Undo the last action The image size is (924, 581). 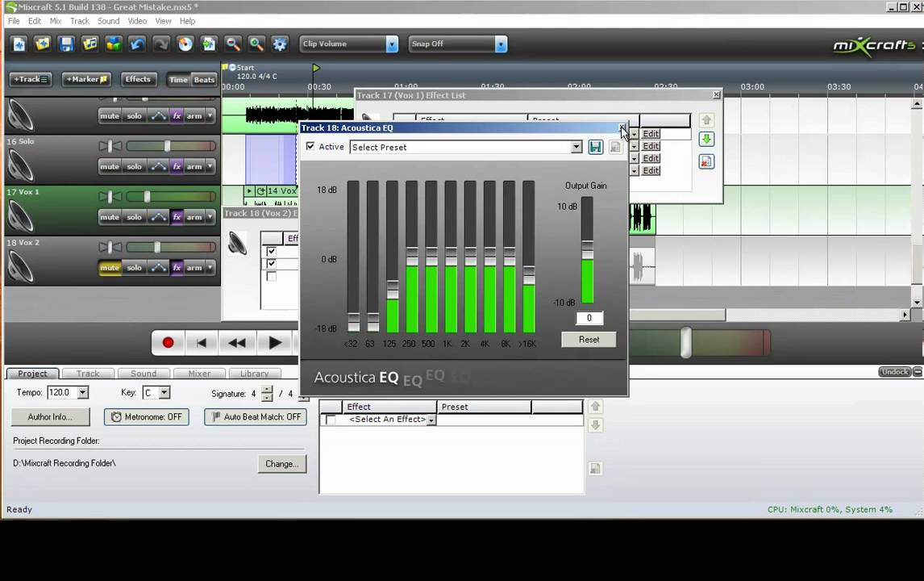point(137,44)
